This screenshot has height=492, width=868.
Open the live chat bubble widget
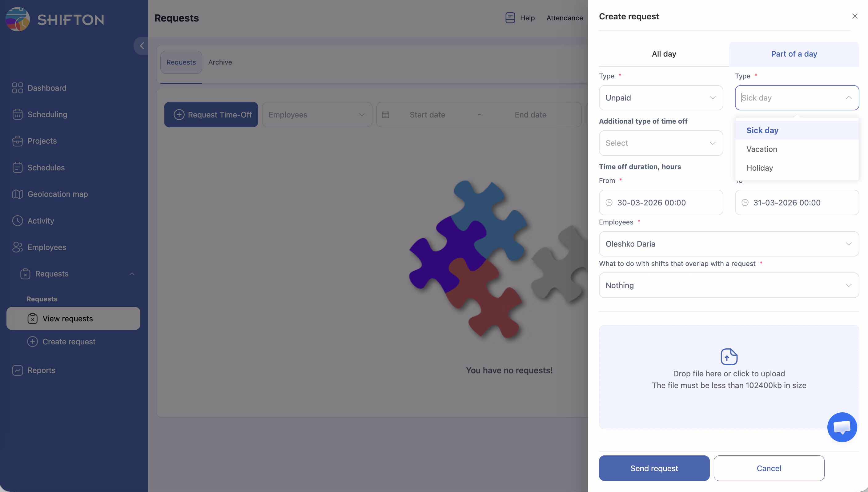click(842, 427)
